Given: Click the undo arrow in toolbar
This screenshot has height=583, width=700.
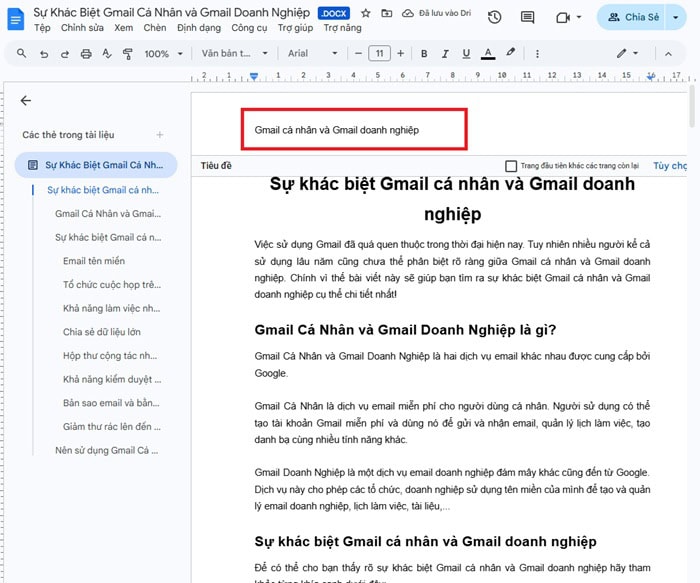Looking at the screenshot, I should pos(44,53).
